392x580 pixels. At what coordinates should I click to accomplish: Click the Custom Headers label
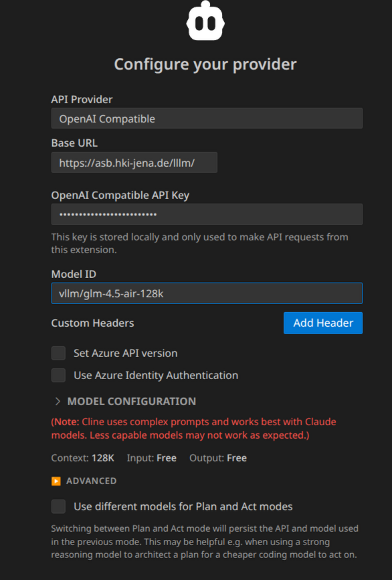click(x=91, y=323)
